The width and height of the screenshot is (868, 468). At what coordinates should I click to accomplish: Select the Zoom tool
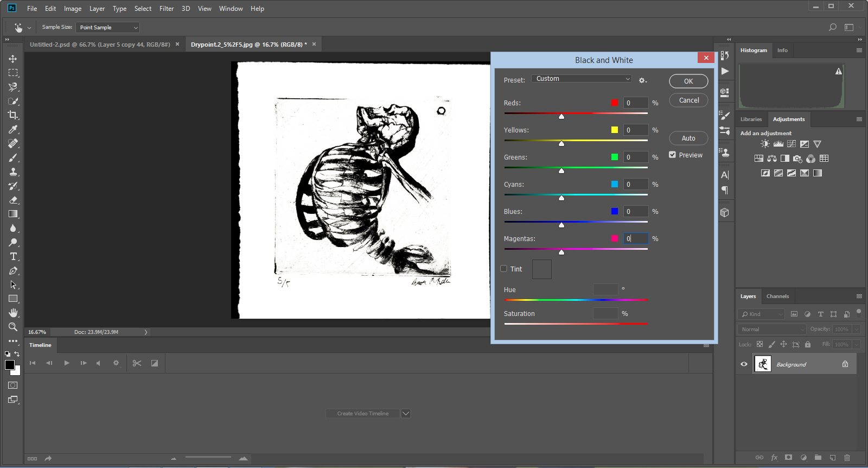[13, 327]
